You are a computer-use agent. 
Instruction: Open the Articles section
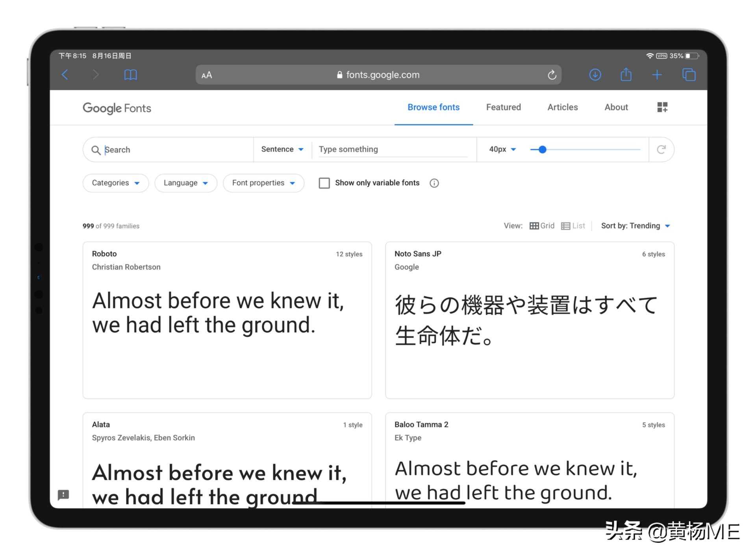[x=562, y=107]
